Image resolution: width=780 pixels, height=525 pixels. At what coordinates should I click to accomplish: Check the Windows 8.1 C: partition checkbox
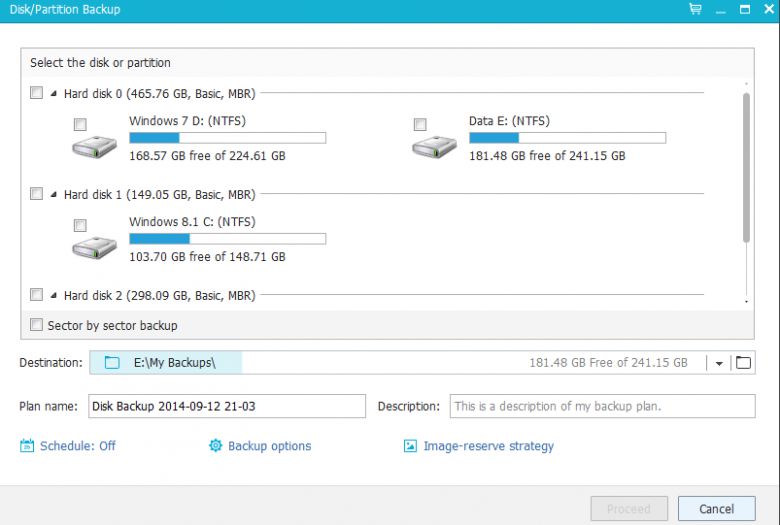coord(80,225)
